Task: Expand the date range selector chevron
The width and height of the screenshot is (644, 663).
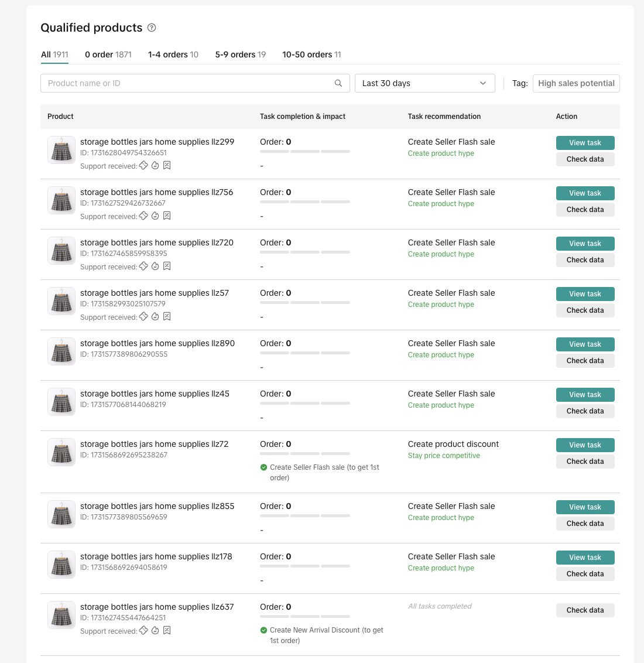Action: [x=483, y=83]
